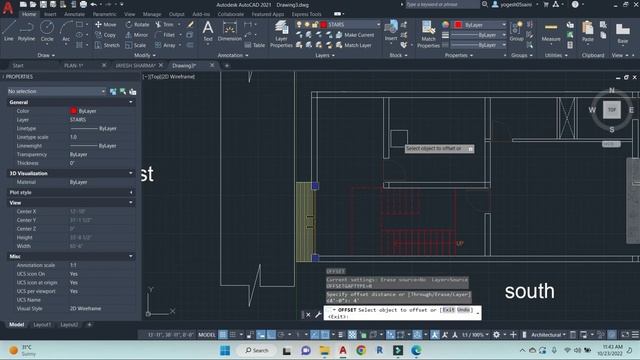Select the Polyline tool
This screenshot has width=640, height=360.
click(x=26, y=31)
